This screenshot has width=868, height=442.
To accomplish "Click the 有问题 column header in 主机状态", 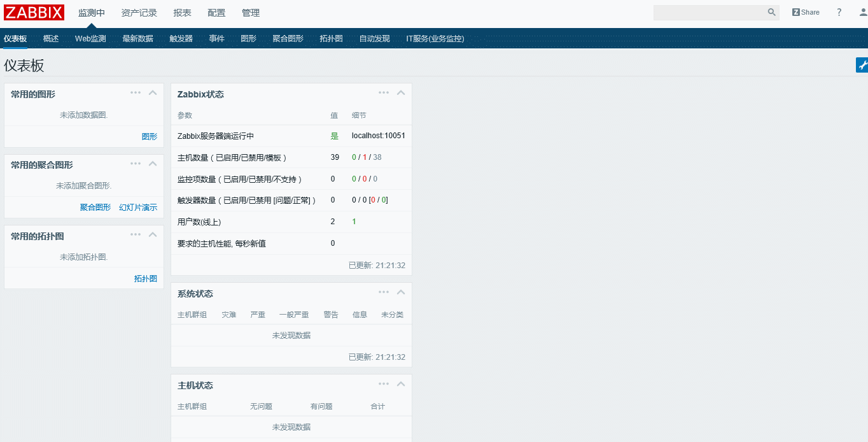I will click(x=321, y=406).
